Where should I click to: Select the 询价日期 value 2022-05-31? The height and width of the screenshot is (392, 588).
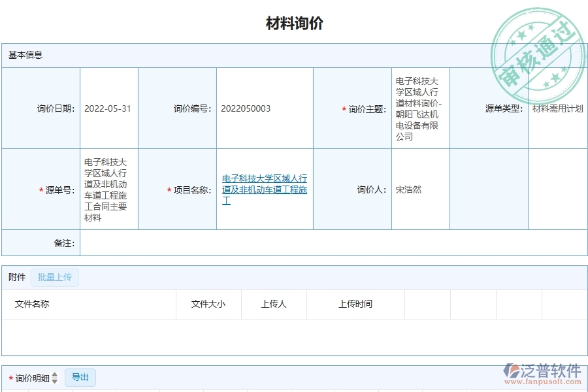pyautogui.click(x=108, y=109)
